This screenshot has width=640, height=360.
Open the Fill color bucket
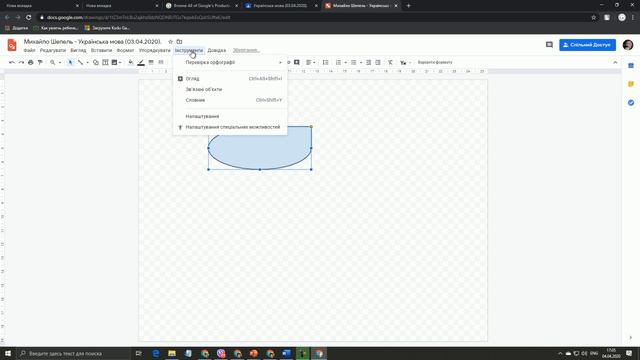(x=131, y=62)
